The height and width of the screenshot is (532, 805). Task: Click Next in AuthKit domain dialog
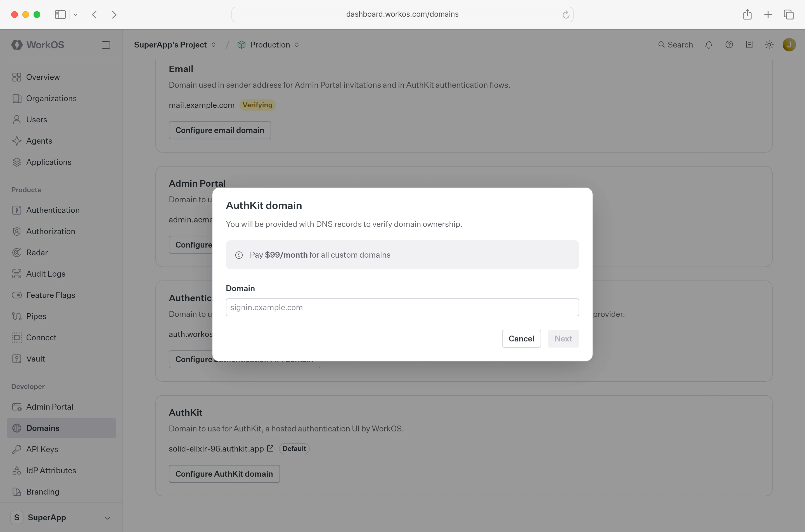tap(563, 339)
